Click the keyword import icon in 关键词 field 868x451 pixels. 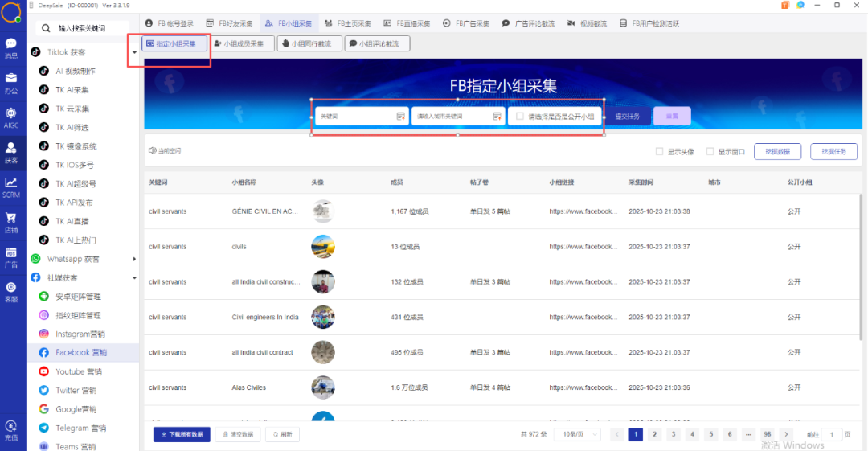click(x=400, y=116)
